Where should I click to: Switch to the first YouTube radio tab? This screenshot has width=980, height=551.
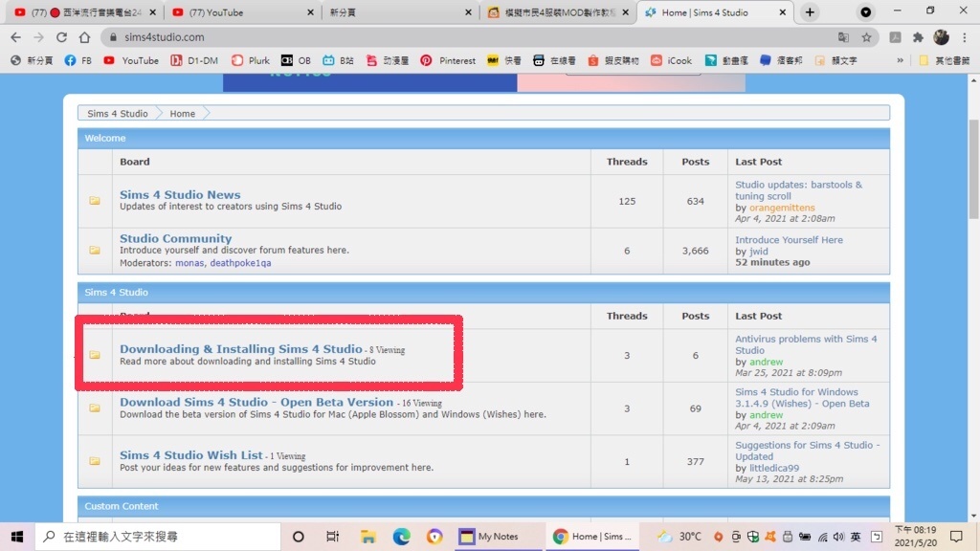(85, 12)
